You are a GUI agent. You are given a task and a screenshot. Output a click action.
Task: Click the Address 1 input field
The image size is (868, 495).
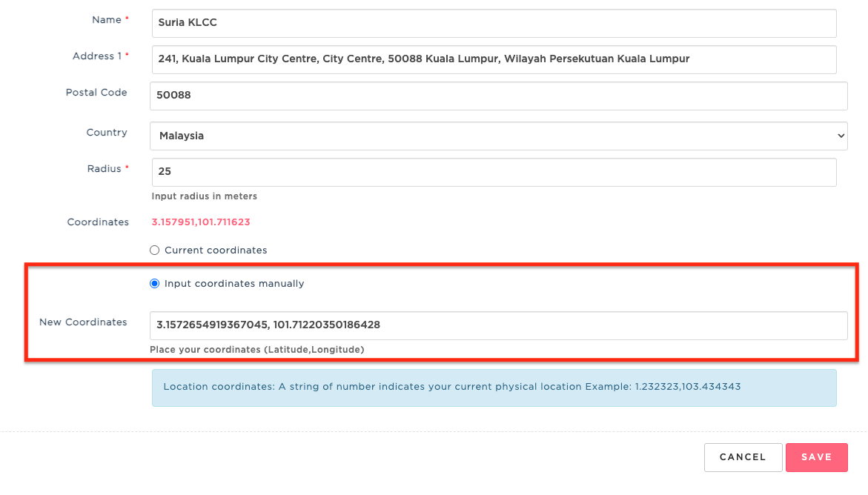pyautogui.click(x=494, y=59)
